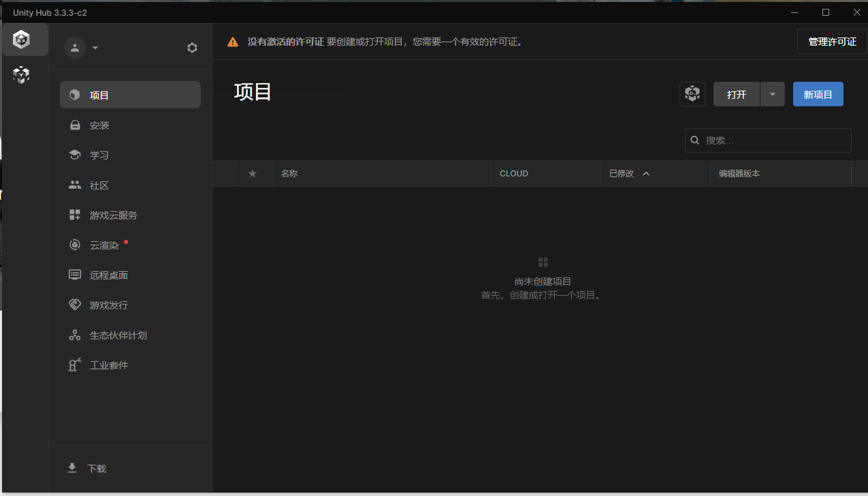Screen dimensions: 868x496
Task: Expand the 打开 button dropdown arrow
Action: coord(772,94)
